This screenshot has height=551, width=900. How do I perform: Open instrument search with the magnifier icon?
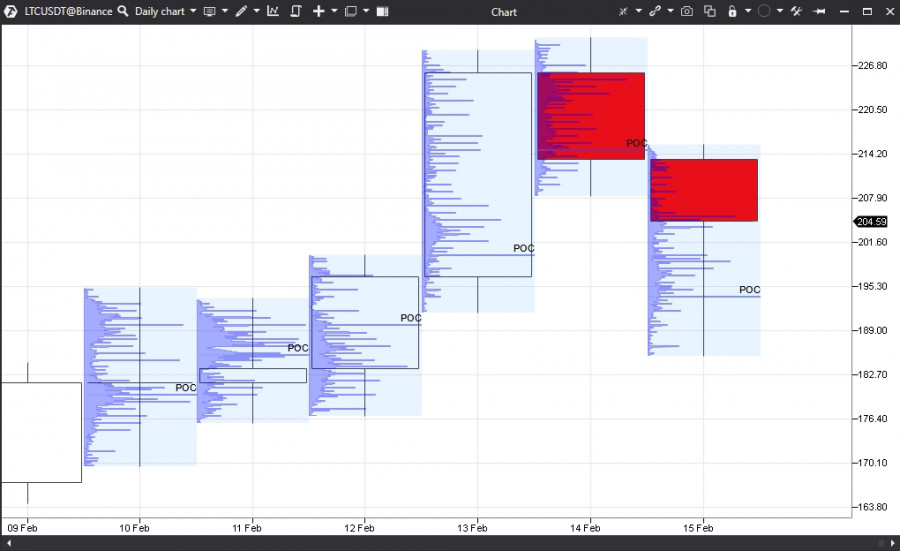(123, 11)
